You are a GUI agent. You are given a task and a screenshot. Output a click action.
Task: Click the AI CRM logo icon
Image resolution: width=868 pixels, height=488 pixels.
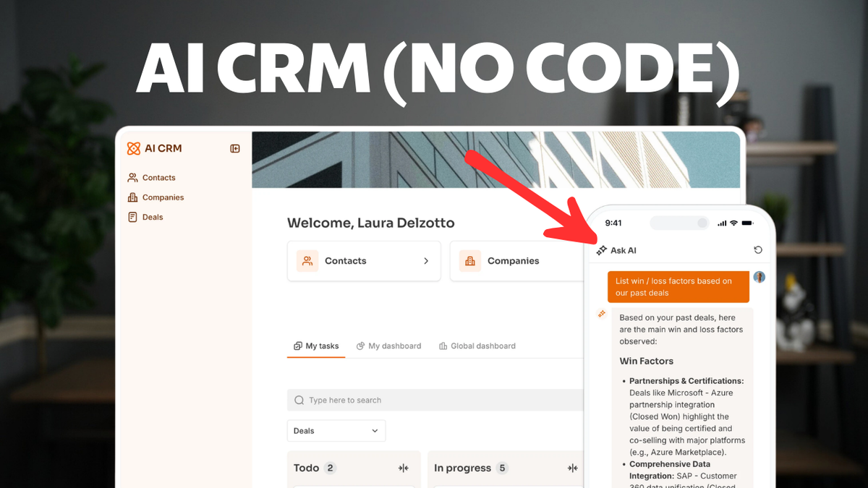pos(133,148)
